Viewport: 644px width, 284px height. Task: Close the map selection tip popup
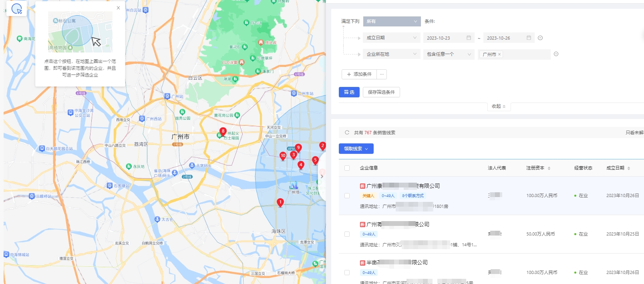118,8
